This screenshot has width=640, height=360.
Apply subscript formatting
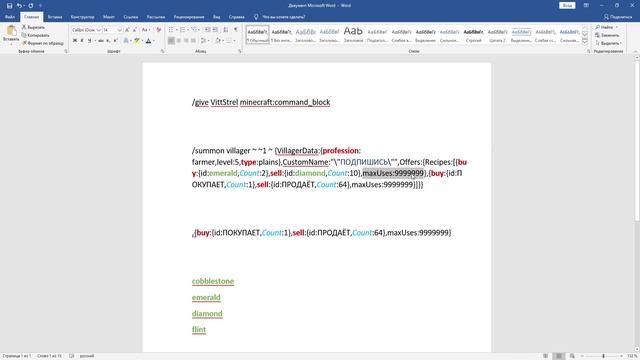108,41
